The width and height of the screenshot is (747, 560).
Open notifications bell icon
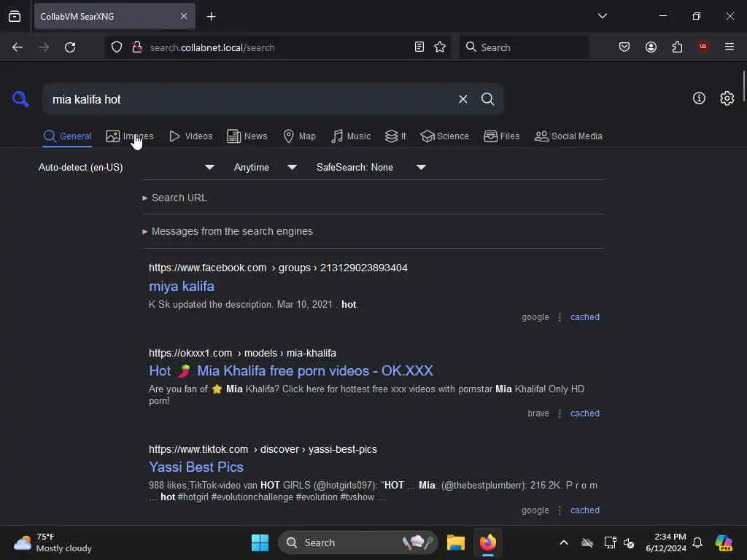697,542
